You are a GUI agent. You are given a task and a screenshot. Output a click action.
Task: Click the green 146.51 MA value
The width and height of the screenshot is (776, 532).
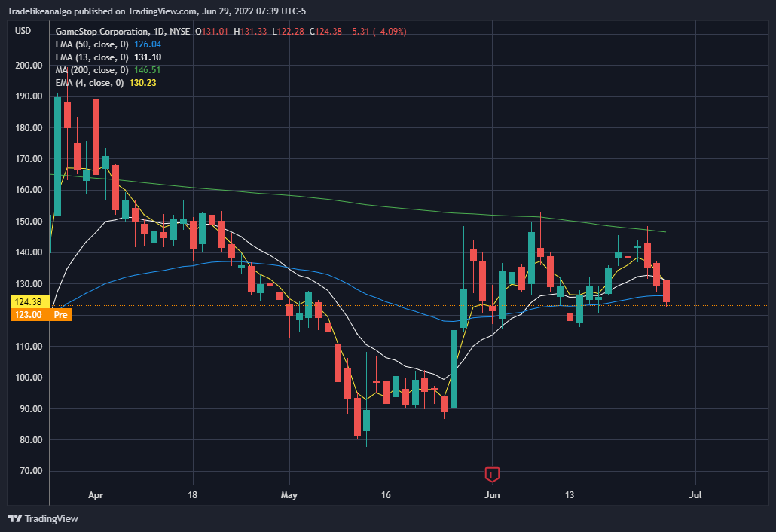(x=148, y=70)
